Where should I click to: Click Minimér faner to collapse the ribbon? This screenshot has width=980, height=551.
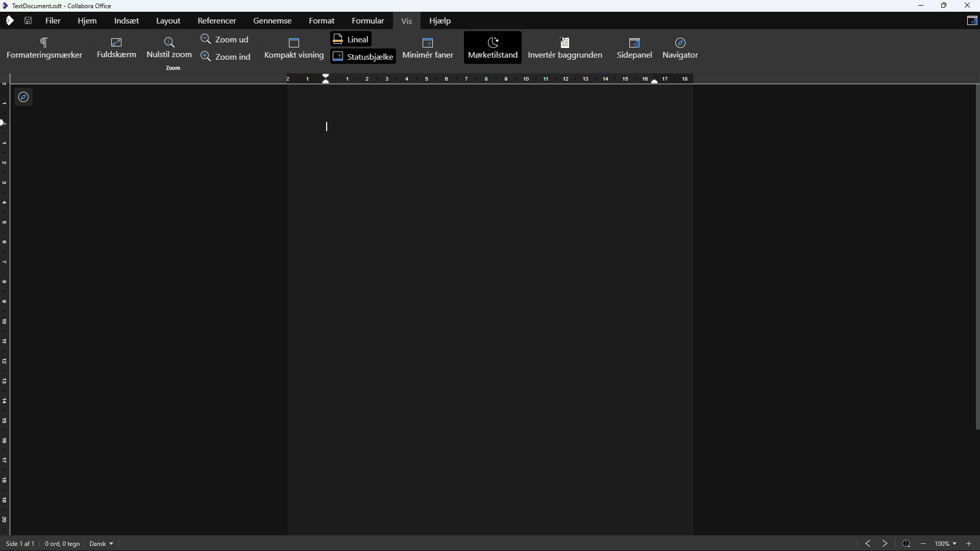coord(428,47)
